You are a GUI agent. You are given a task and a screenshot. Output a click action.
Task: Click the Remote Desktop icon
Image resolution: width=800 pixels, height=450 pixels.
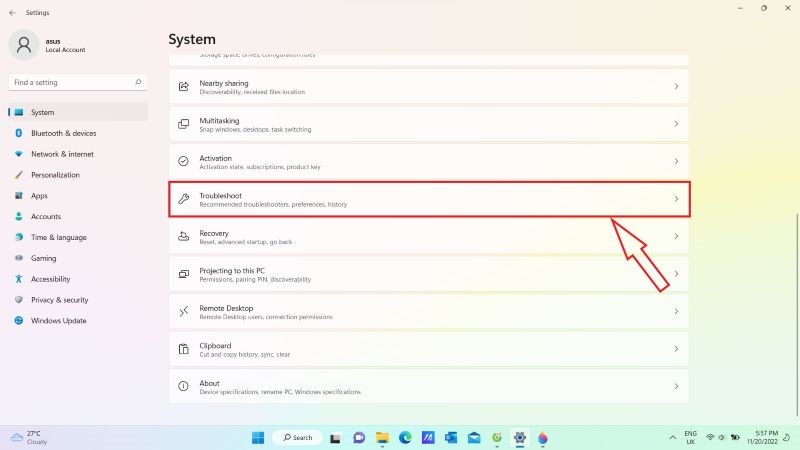(184, 311)
